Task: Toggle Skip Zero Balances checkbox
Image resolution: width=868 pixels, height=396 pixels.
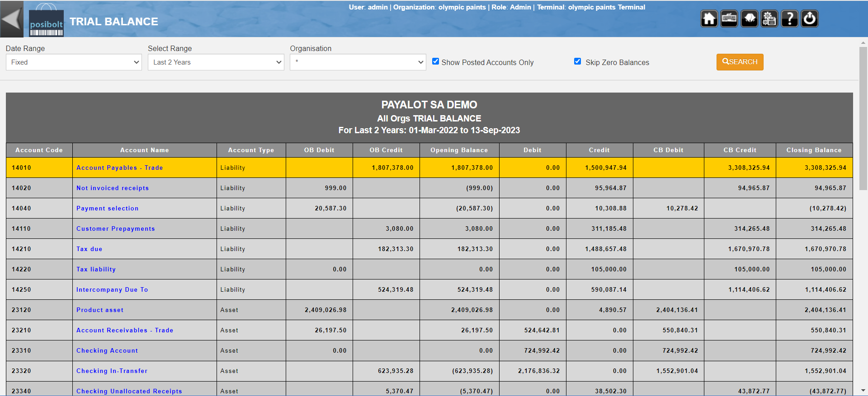Action: 577,61
